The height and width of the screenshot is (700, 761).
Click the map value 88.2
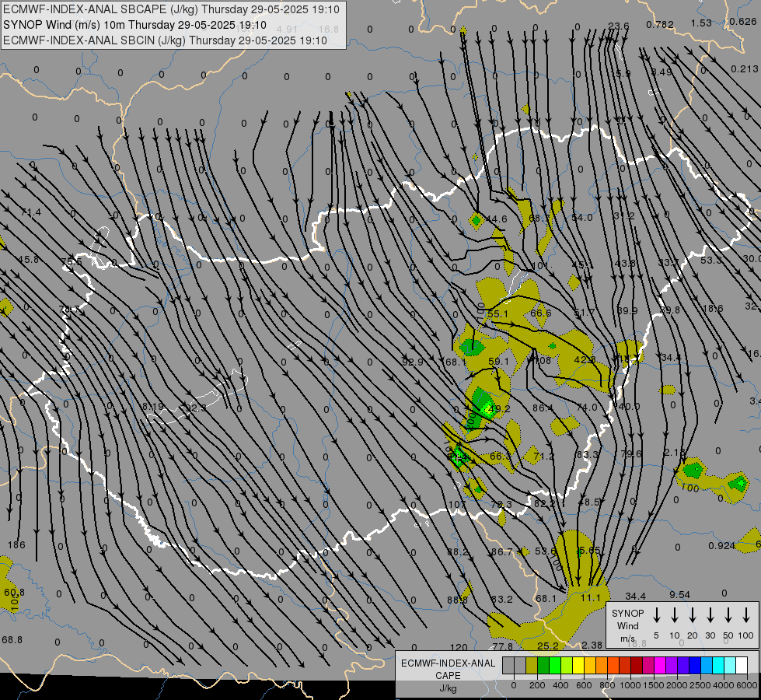(x=458, y=552)
